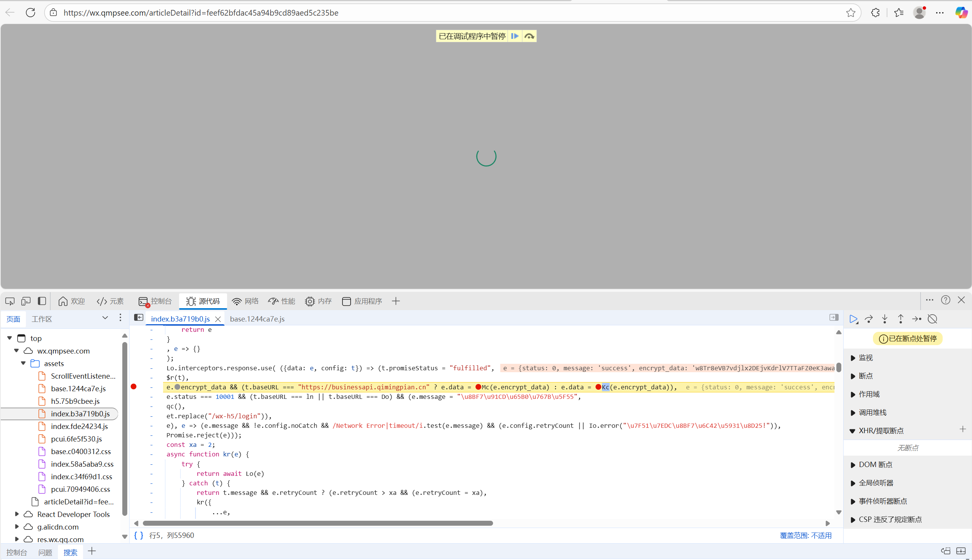Hide the file navigator sidebar
This screenshot has height=560, width=972.
tap(138, 318)
